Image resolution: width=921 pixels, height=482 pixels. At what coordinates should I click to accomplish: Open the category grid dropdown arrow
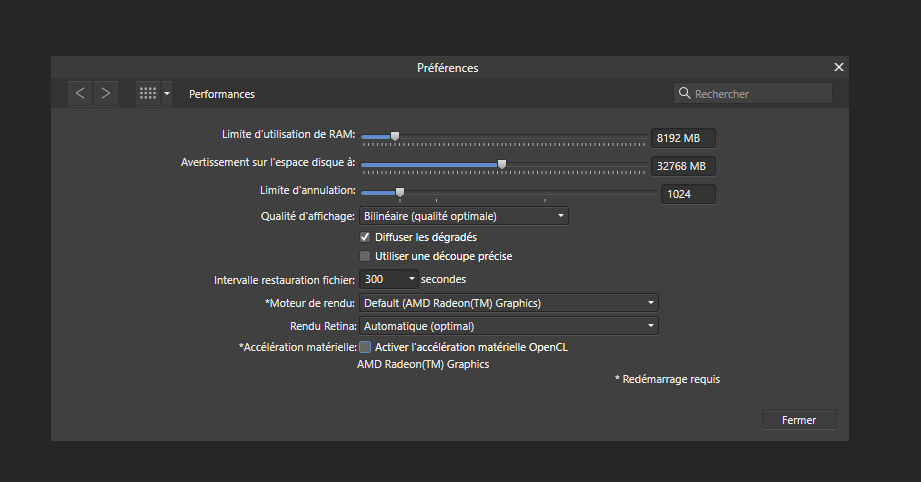coord(167,93)
